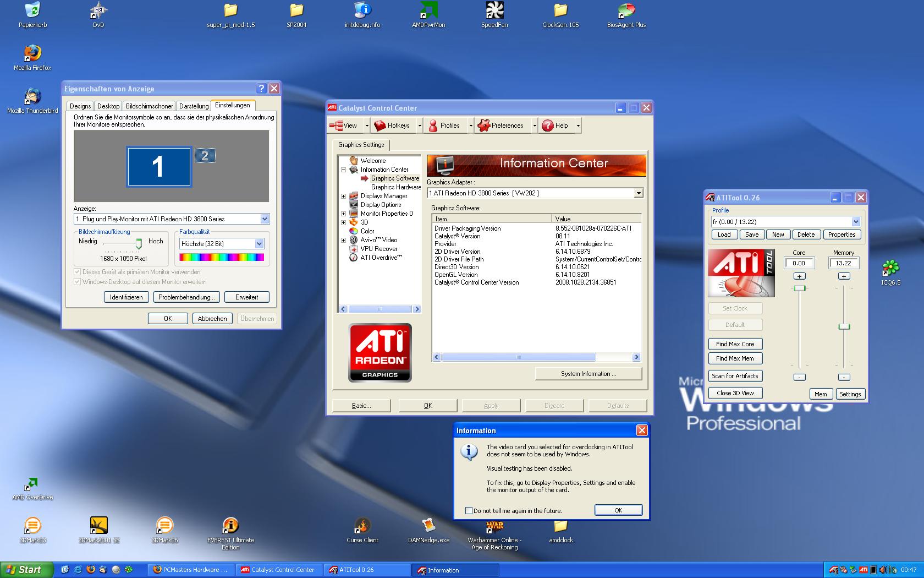Open the Papierkorb desktop icon
924x578 pixels.
point(32,15)
